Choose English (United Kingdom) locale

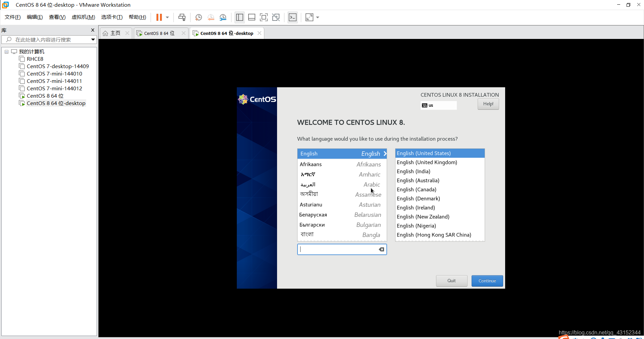(x=440, y=162)
